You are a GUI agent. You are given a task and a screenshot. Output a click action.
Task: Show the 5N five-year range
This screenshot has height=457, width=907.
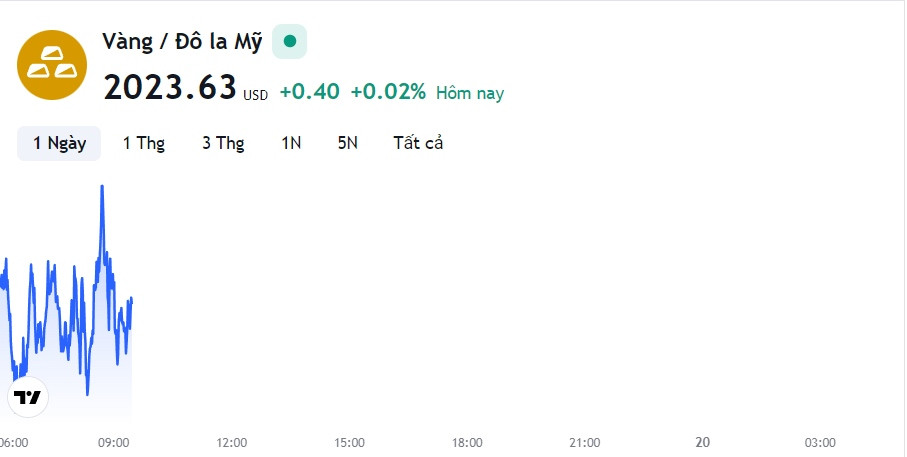coord(348,143)
